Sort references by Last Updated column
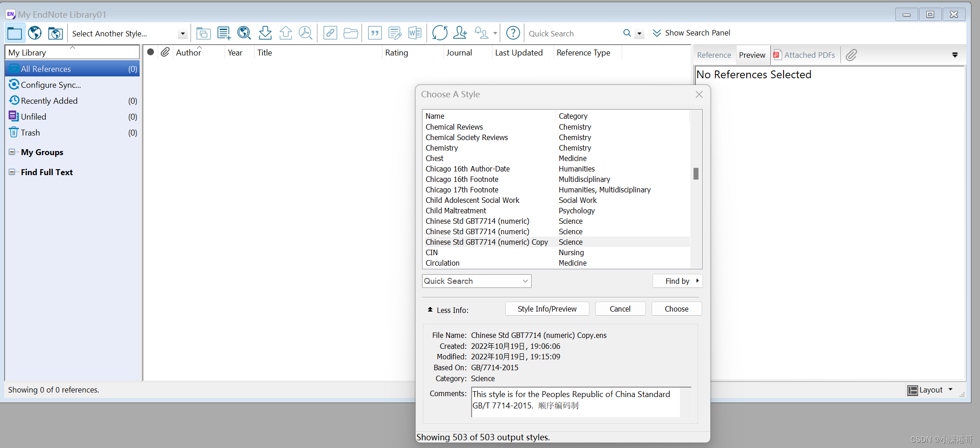The image size is (980, 448). [x=523, y=52]
